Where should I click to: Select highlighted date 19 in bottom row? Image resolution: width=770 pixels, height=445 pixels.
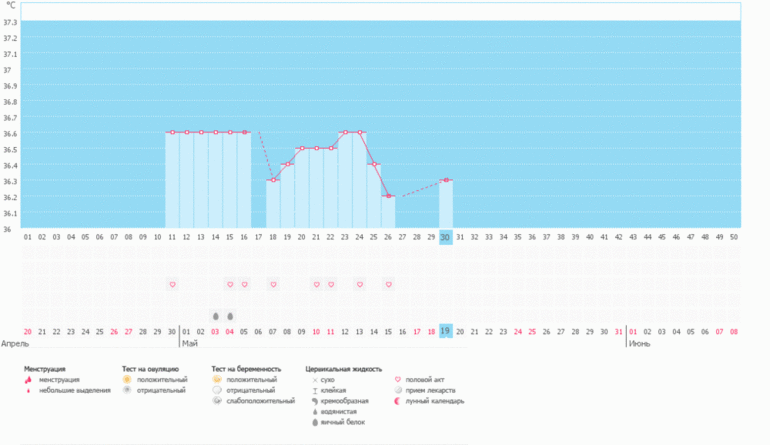click(446, 330)
